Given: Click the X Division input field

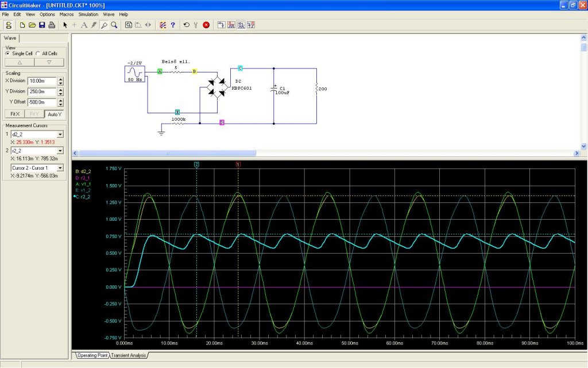Looking at the screenshot, I should click(x=41, y=81).
